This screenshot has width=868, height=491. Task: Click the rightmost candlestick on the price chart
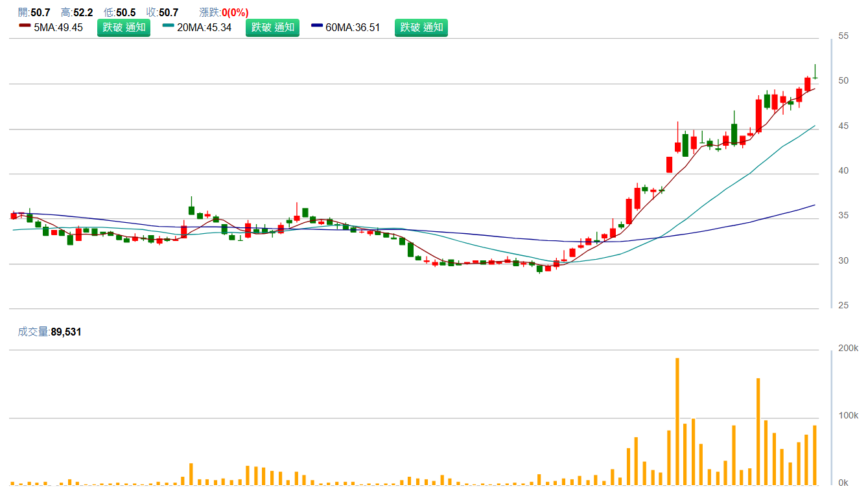pyautogui.click(x=815, y=71)
